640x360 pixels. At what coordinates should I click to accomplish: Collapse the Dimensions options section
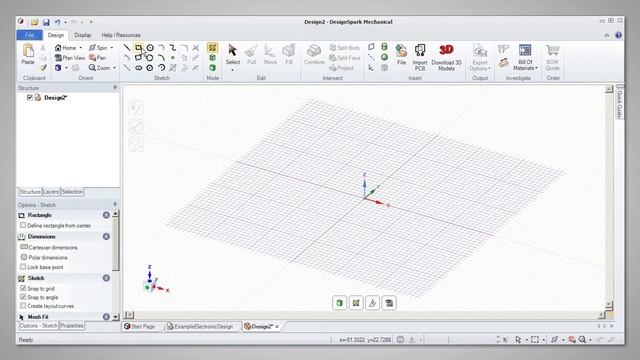(x=106, y=236)
